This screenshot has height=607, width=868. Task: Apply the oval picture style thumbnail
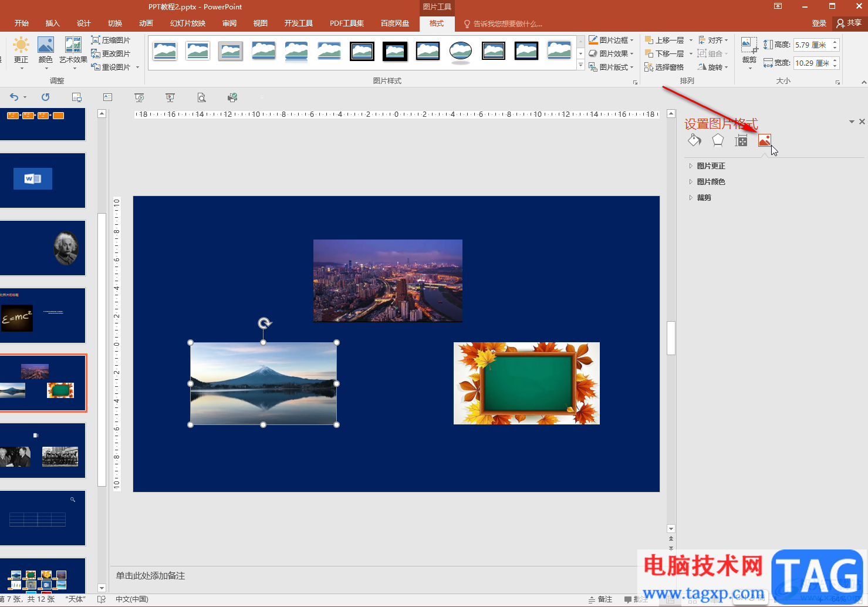[x=461, y=52]
